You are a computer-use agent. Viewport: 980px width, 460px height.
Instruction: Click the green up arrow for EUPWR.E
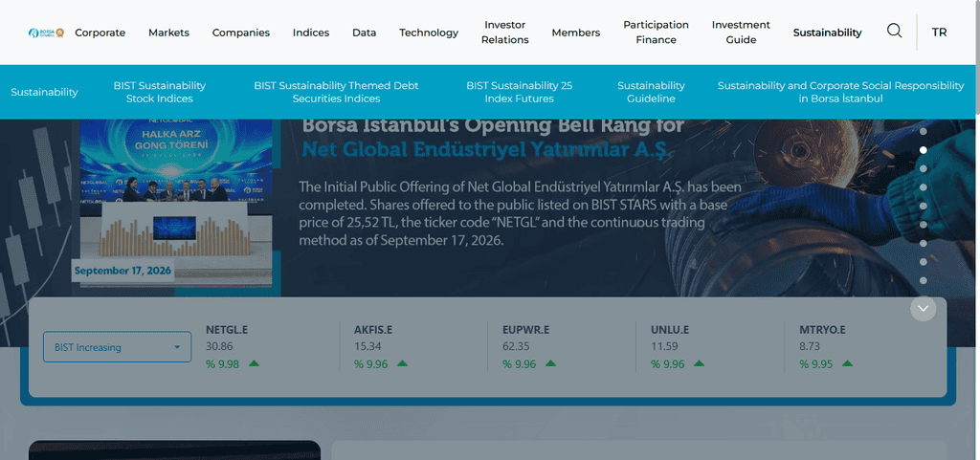pos(550,363)
